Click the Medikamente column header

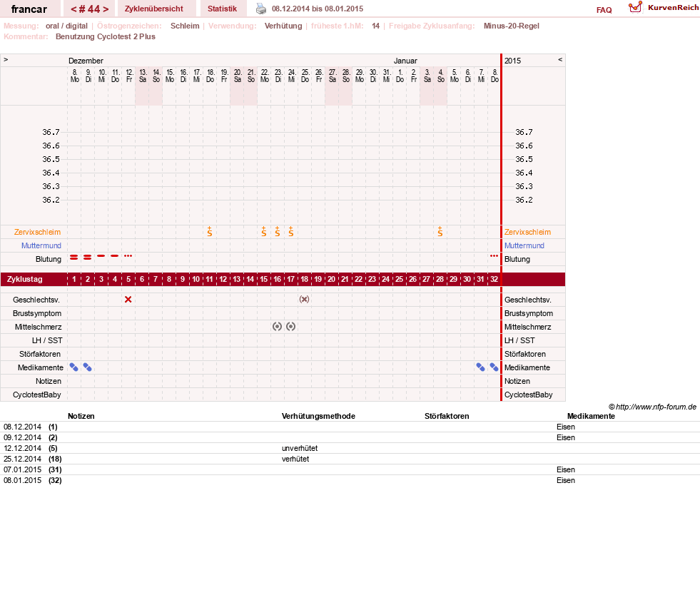pyautogui.click(x=591, y=416)
